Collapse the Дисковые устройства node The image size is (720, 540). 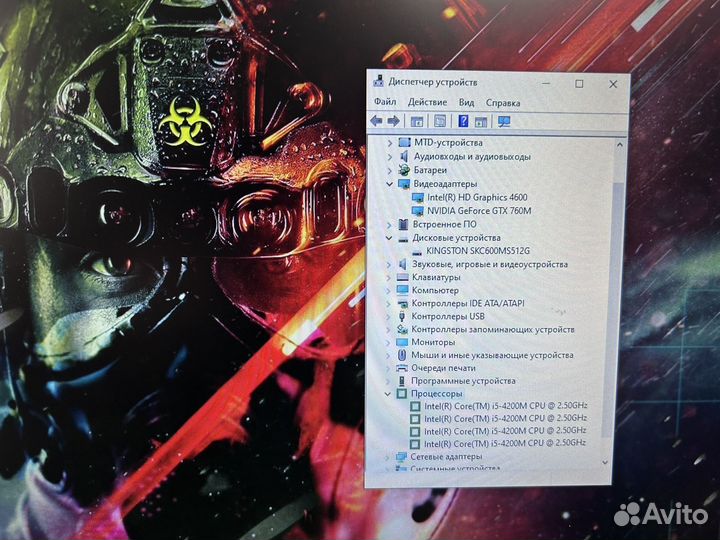[x=389, y=238]
